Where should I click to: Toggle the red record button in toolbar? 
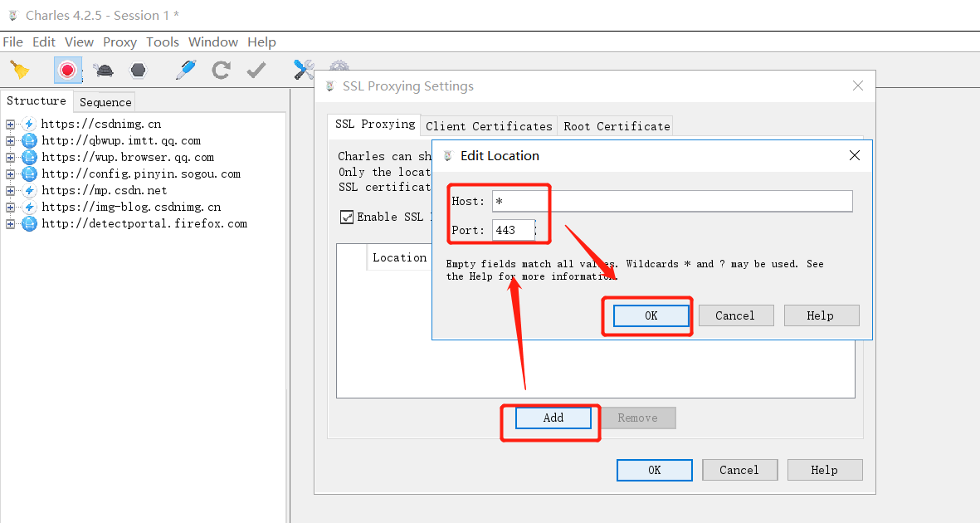pos(67,70)
